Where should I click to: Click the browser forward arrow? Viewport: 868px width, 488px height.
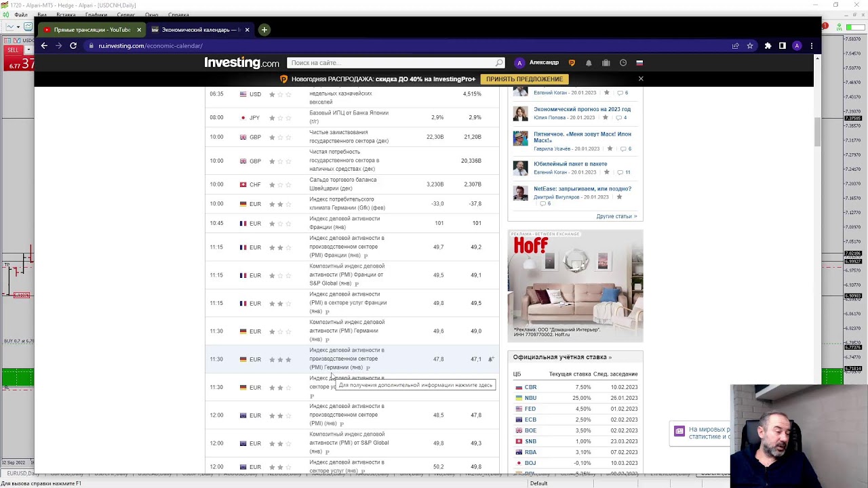(x=58, y=45)
